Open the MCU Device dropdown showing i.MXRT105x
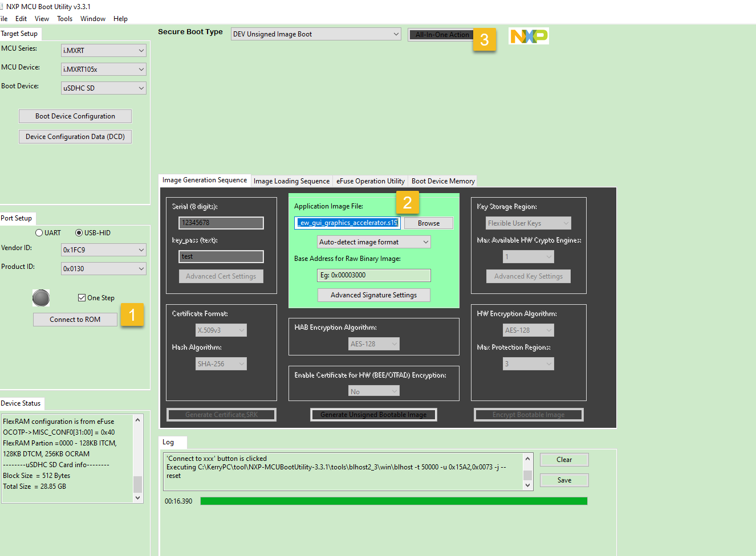The width and height of the screenshot is (756, 556). coord(104,69)
